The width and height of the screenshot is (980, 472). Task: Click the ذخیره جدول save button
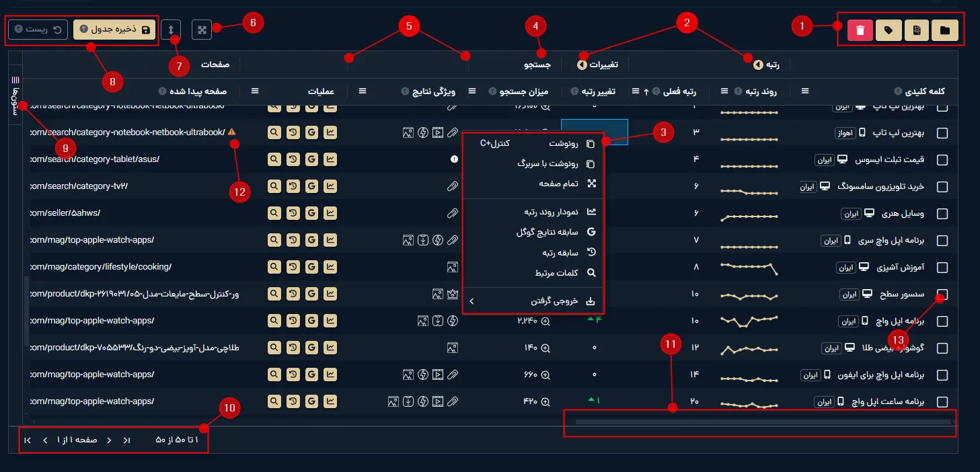click(114, 30)
